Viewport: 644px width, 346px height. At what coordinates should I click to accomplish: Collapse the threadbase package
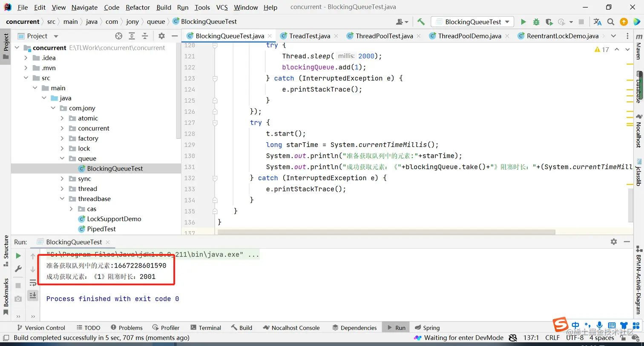62,199
